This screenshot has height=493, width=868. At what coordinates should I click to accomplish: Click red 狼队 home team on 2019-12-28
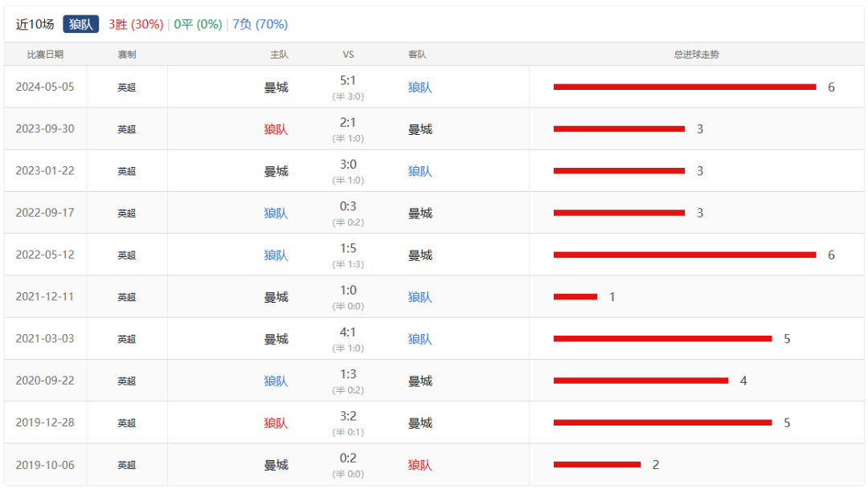coord(276,423)
